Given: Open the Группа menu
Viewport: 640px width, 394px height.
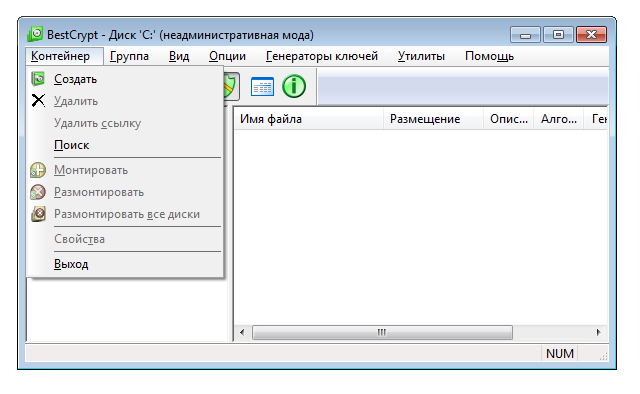Looking at the screenshot, I should (x=129, y=56).
